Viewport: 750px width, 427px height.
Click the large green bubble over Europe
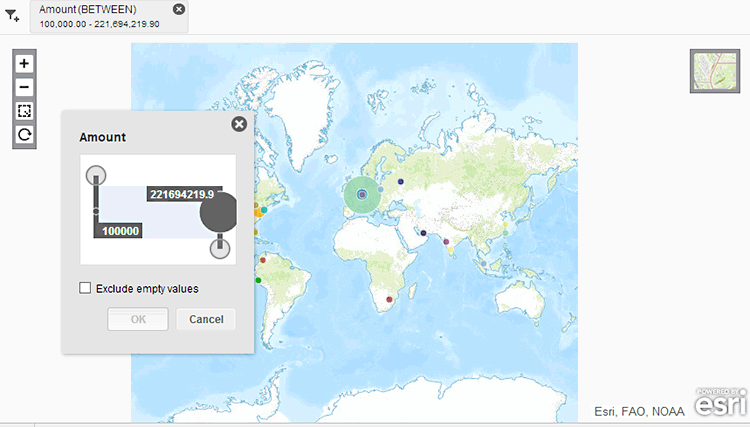pyautogui.click(x=362, y=195)
